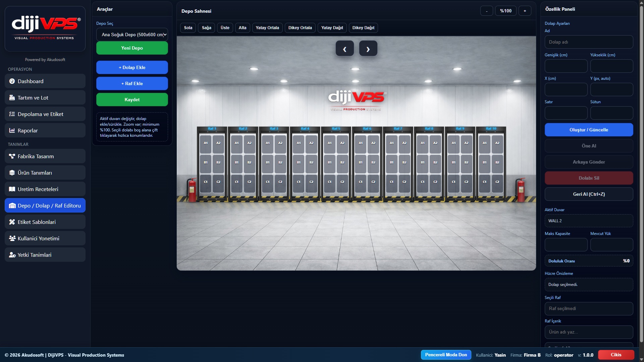Click the Kaydet button
Image resolution: width=644 pixels, height=362 pixels.
click(132, 100)
